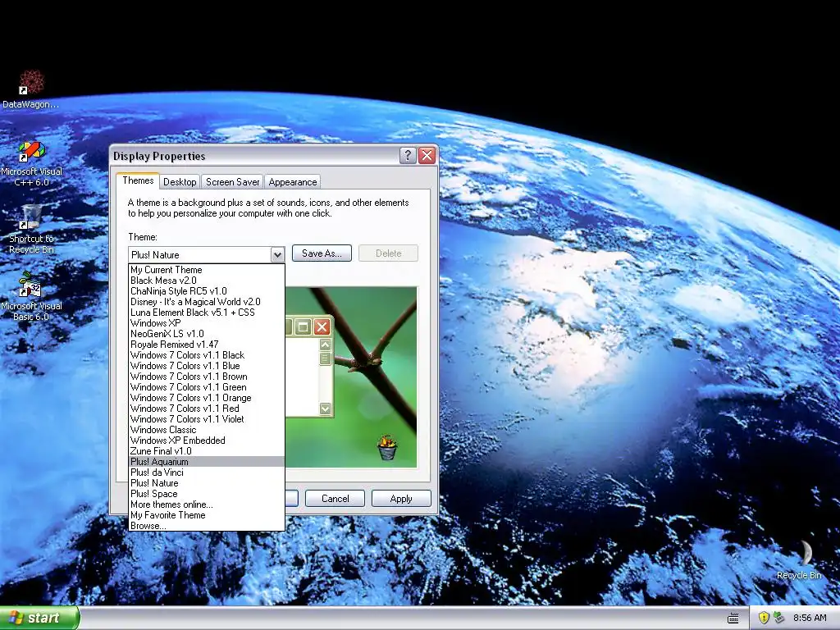840x630 pixels.
Task: Click the safely remove hardware tray icon
Action: [779, 619]
